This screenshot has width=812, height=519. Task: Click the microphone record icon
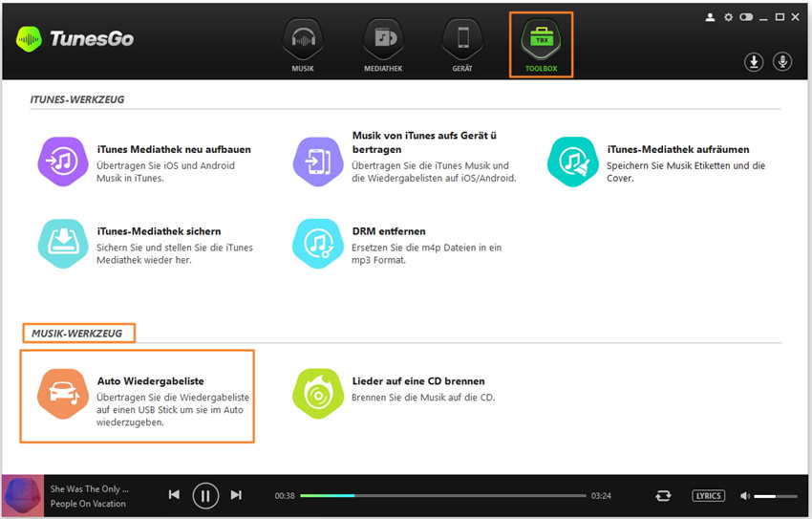tap(782, 62)
